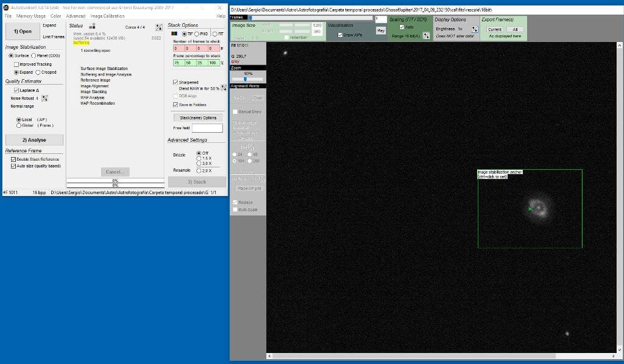Click the Brightness stepper arrows in Display Options
This screenshot has height=364, width=624.
(x=475, y=29)
